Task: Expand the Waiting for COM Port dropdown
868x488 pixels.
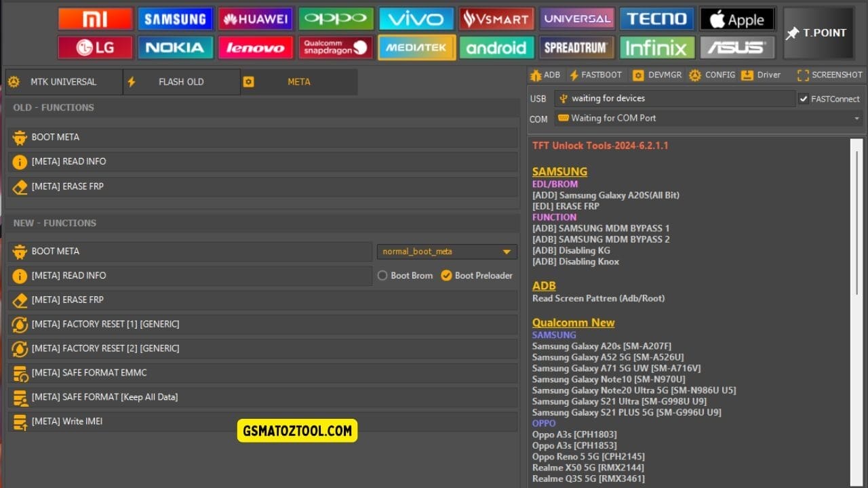Action: (856, 118)
